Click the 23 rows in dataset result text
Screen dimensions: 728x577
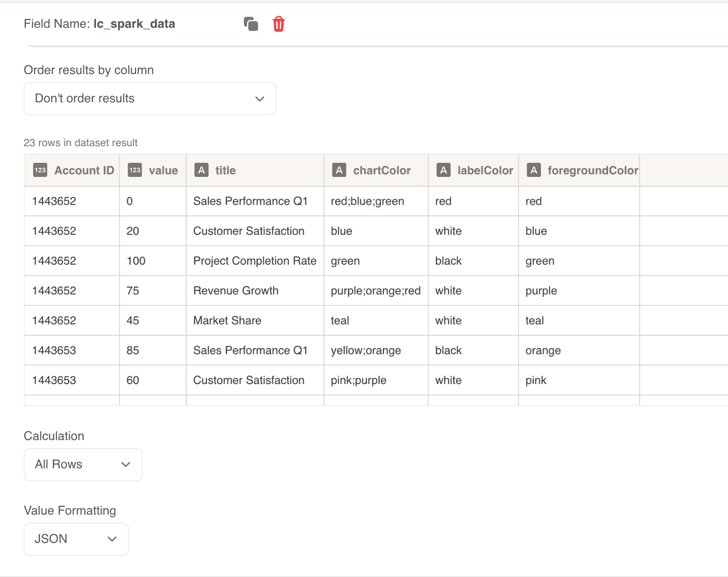[x=81, y=143]
